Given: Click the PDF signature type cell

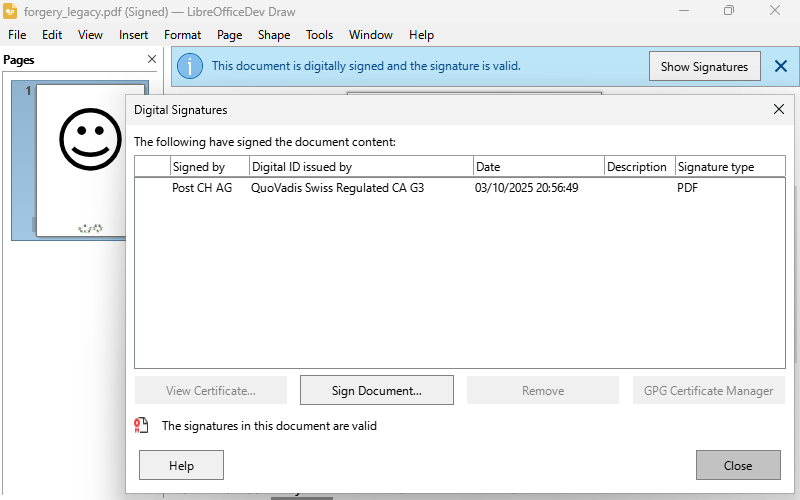Looking at the screenshot, I should pyautogui.click(x=687, y=188).
